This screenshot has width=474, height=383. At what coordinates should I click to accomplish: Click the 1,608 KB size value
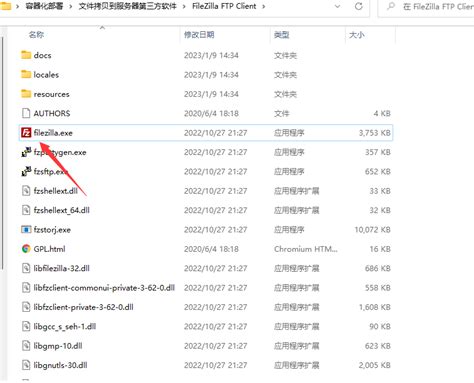point(374,307)
